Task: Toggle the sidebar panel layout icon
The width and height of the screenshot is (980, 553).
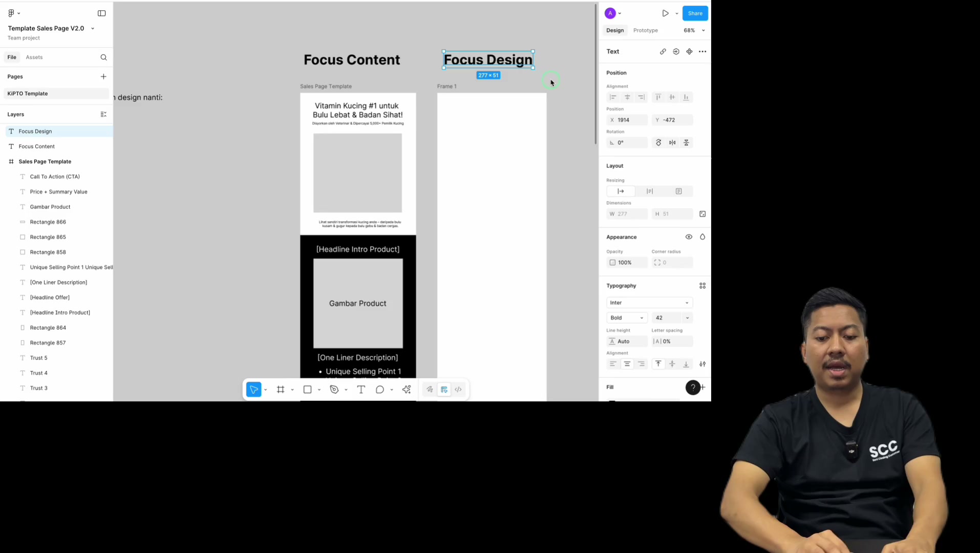Action: pyautogui.click(x=102, y=13)
